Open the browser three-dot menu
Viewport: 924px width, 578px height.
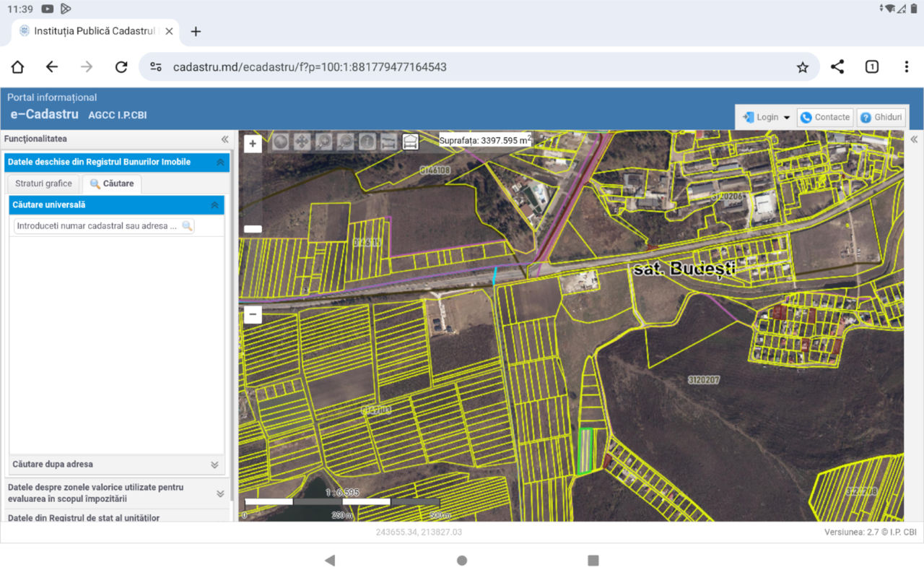click(907, 67)
